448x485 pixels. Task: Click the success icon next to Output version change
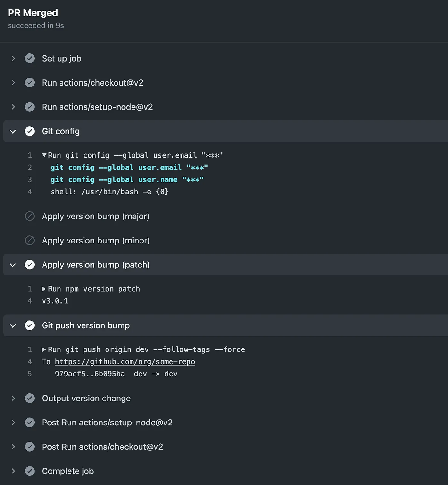click(30, 398)
